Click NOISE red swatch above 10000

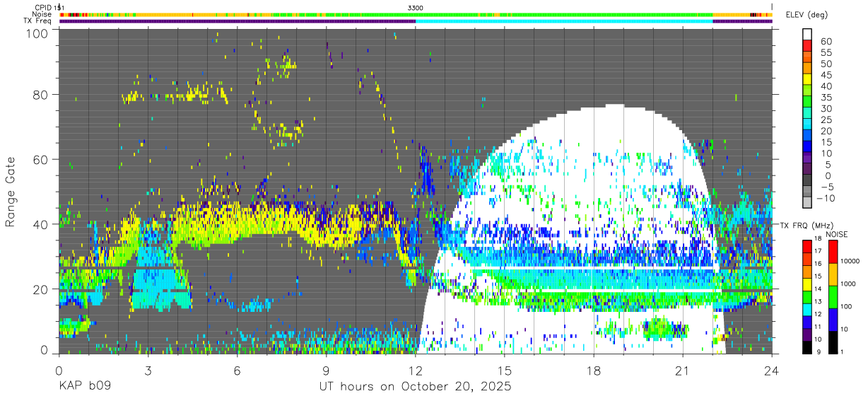(x=833, y=252)
